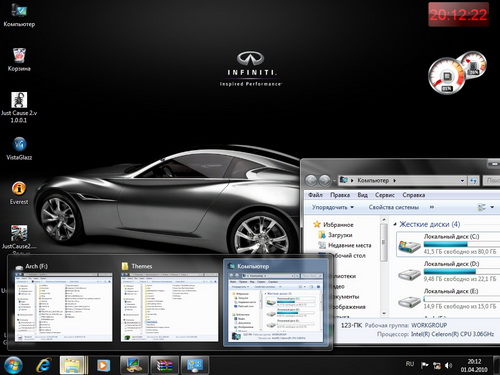Open the Корзина recycle bin icon
The image size is (500, 375).
click(19, 60)
